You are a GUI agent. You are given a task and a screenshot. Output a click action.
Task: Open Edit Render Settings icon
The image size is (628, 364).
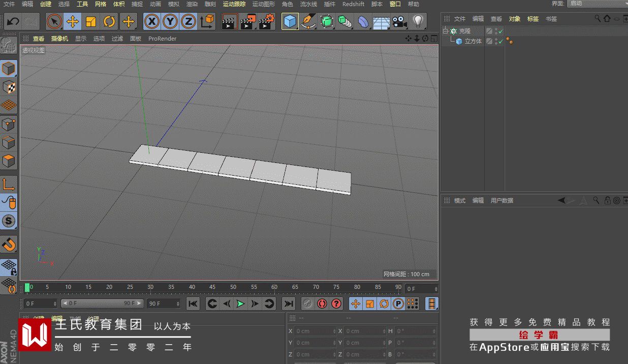point(266,21)
